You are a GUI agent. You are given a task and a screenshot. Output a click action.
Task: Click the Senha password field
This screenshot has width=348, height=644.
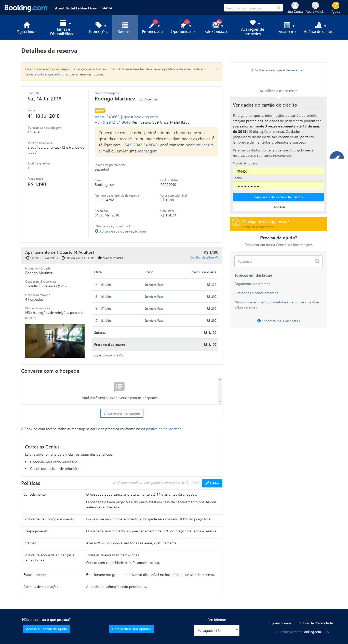[278, 186]
